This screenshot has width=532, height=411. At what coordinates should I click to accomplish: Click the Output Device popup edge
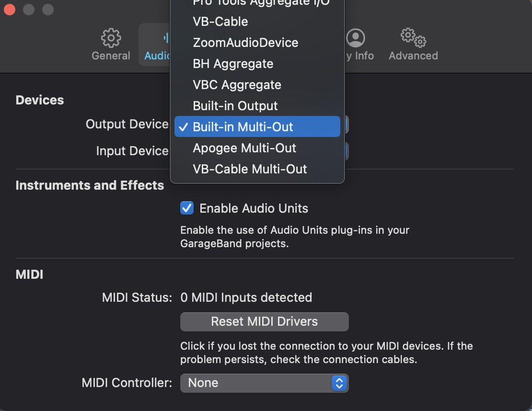(x=347, y=124)
